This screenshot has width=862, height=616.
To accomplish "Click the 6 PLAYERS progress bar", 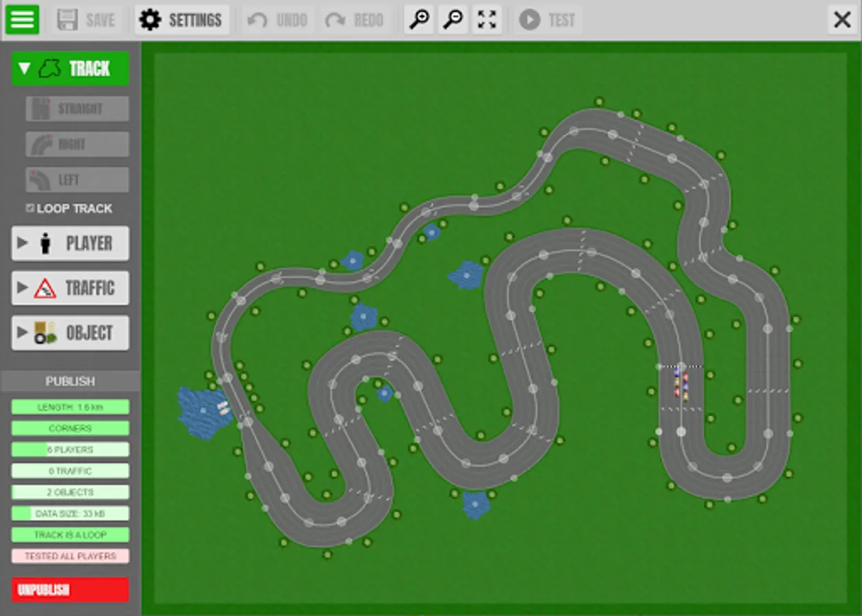I will (x=70, y=450).
